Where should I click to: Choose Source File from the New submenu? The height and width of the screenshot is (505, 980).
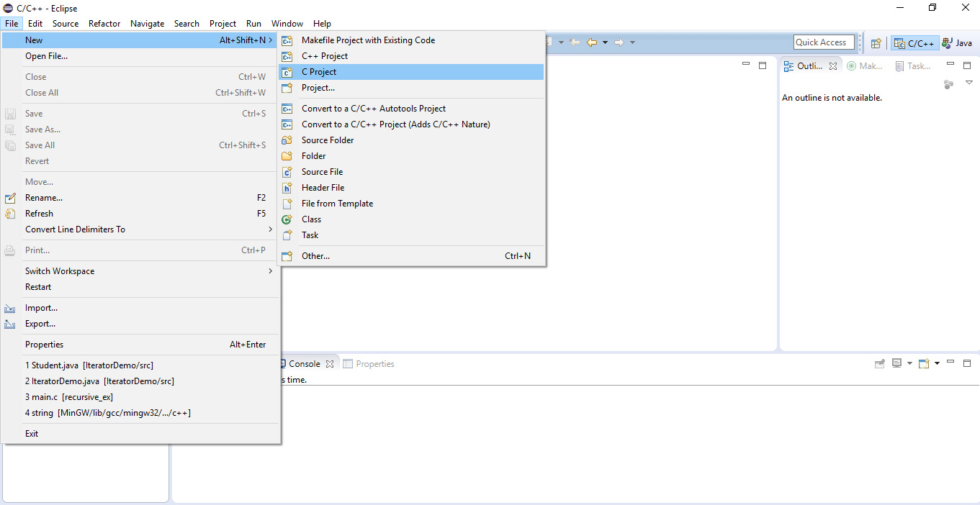tap(322, 171)
